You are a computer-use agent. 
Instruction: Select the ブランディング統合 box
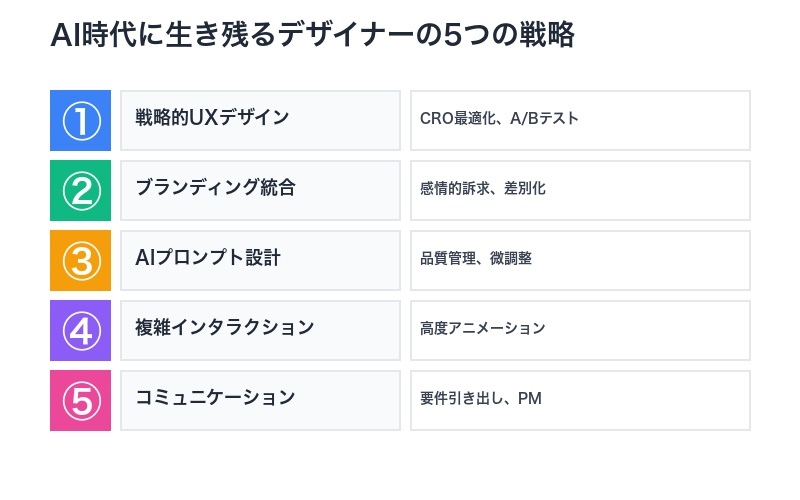(x=260, y=190)
